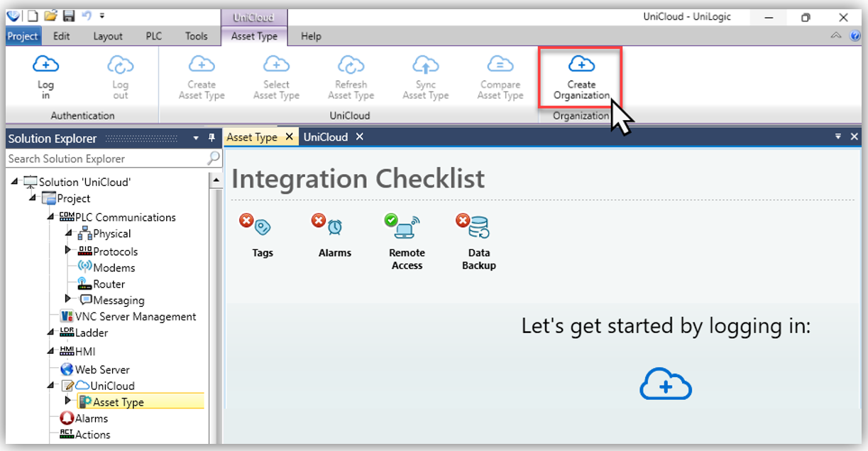Open the Alarms checklist item

click(334, 236)
